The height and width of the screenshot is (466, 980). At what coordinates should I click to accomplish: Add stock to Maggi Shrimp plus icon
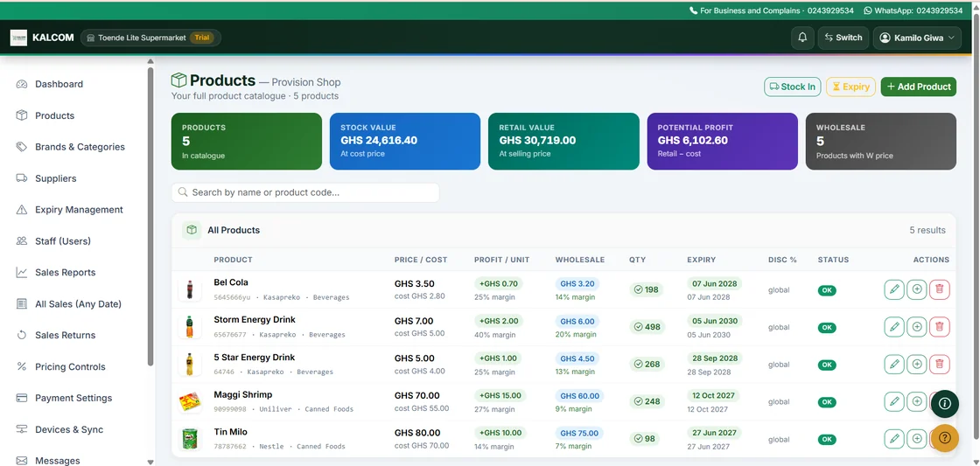pyautogui.click(x=917, y=401)
